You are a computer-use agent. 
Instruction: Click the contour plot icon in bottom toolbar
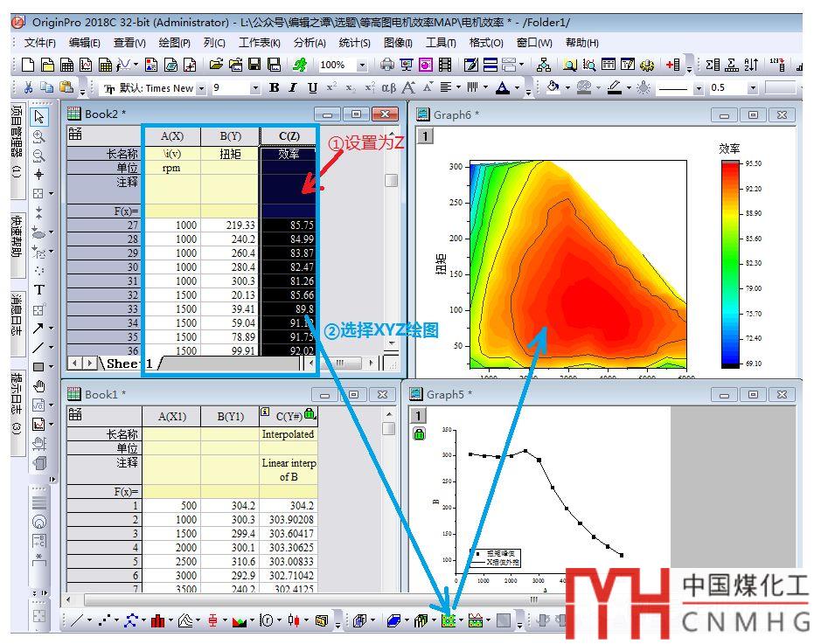point(449,620)
